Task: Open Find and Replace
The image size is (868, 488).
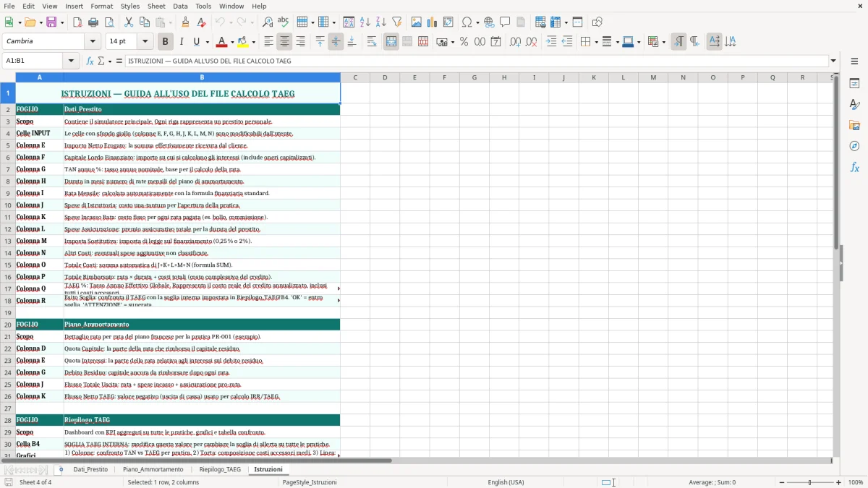Action: (267, 22)
